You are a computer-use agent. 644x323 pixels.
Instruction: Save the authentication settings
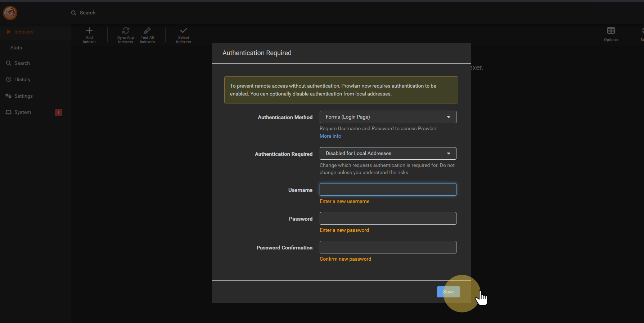pyautogui.click(x=448, y=292)
